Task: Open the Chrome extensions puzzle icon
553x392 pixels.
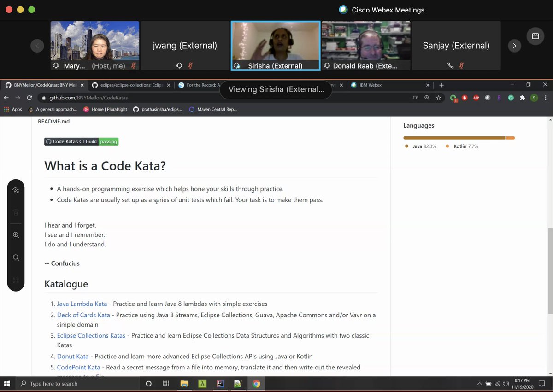Action: coord(522,98)
